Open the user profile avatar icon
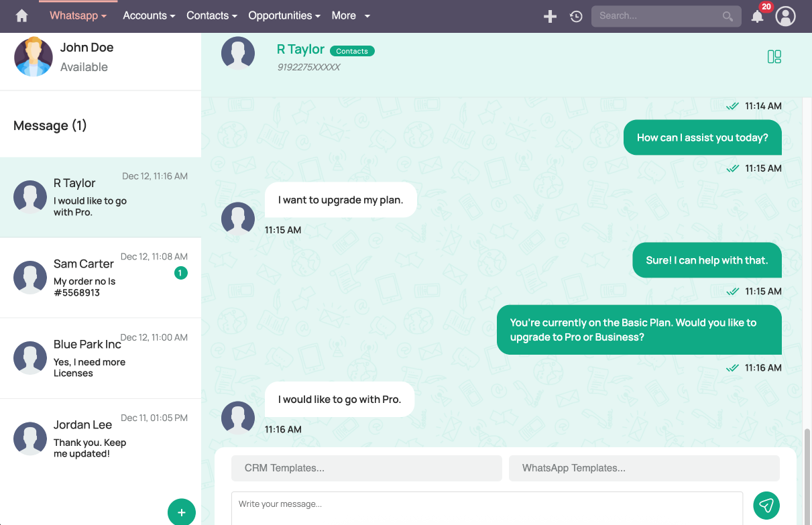Viewport: 812px width, 525px height. (785, 15)
